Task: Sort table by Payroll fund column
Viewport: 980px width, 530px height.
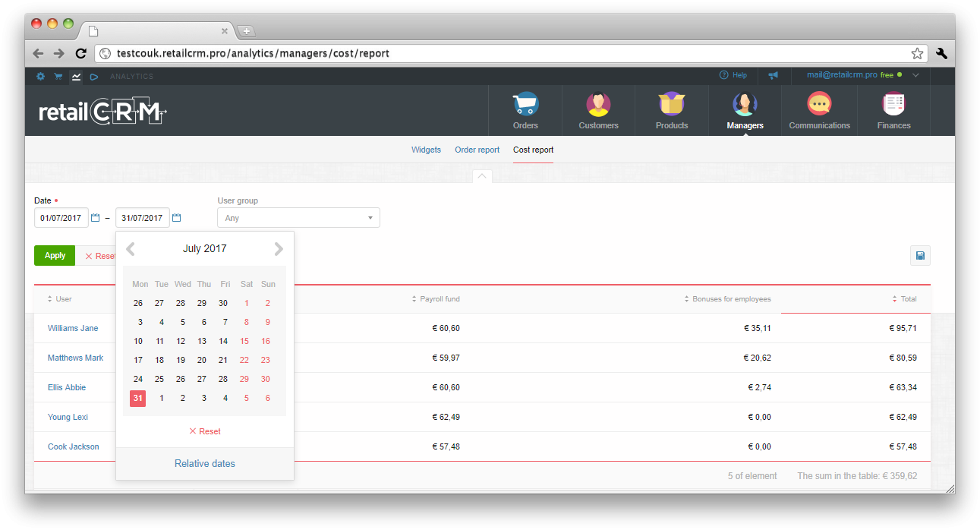Action: pyautogui.click(x=436, y=299)
